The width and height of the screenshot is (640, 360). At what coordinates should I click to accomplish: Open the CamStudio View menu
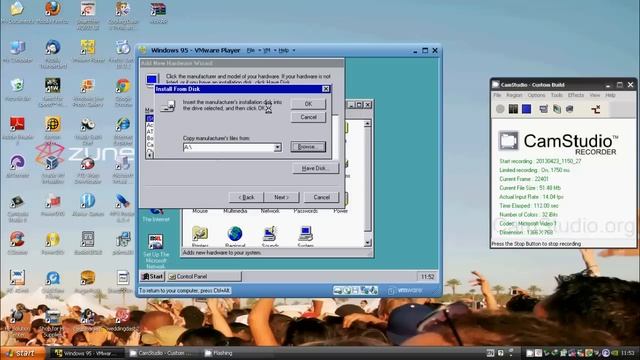pyautogui.click(x=595, y=95)
